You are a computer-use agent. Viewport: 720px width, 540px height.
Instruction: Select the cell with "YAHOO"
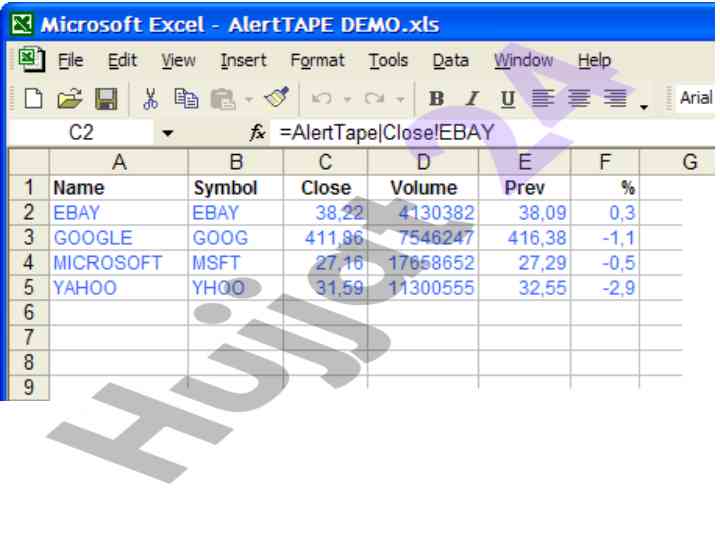119,288
